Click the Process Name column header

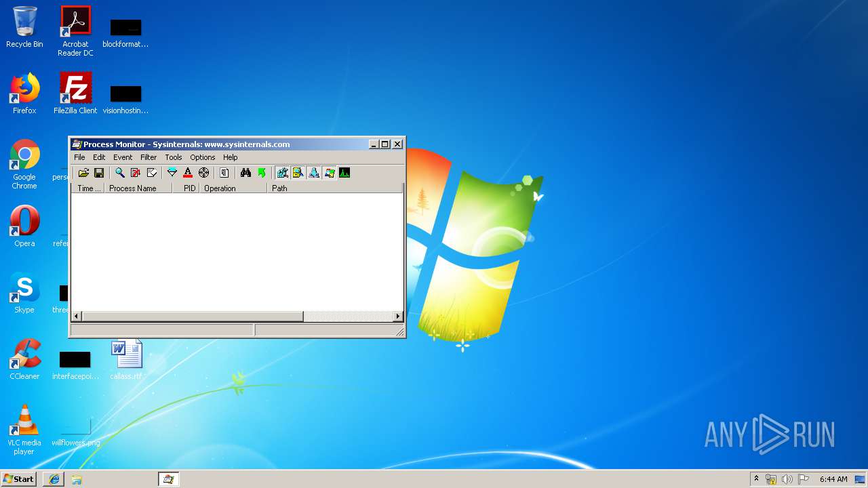pyautogui.click(x=138, y=188)
